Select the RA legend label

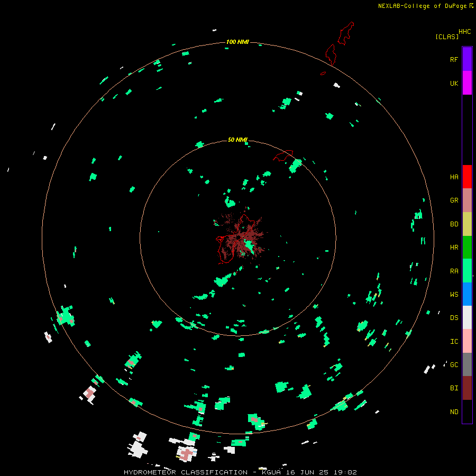tap(454, 271)
